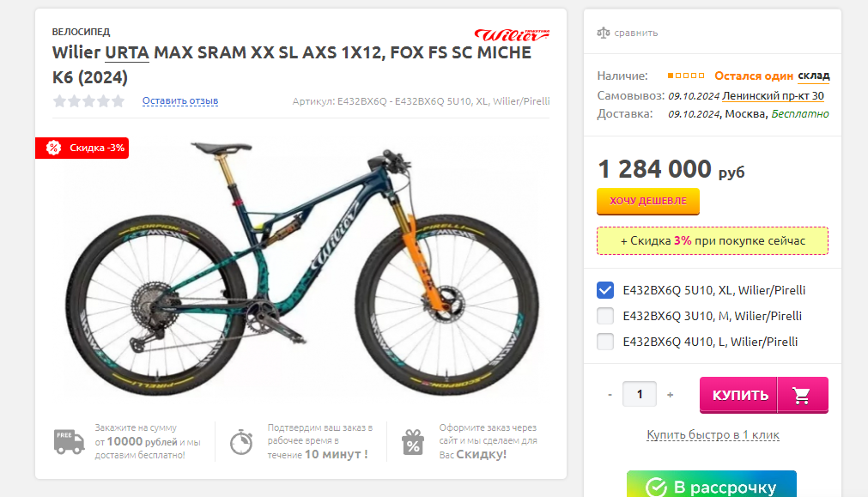Decrease quantity with the minus button

click(610, 395)
